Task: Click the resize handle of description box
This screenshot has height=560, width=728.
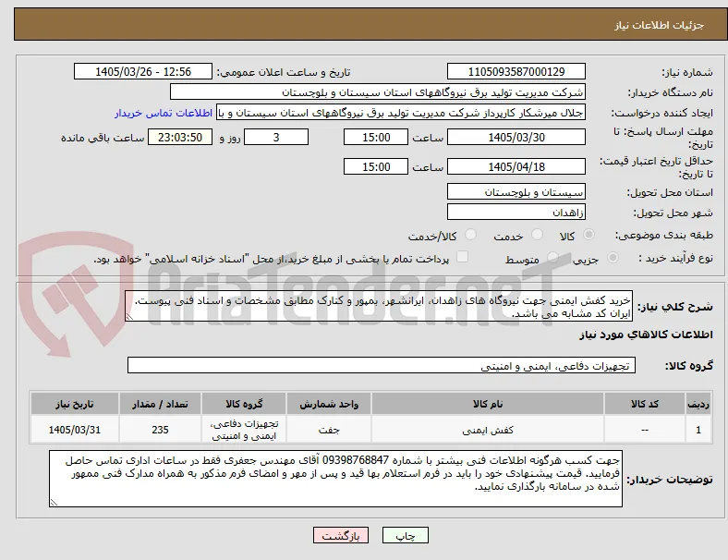Action: pyautogui.click(x=129, y=317)
